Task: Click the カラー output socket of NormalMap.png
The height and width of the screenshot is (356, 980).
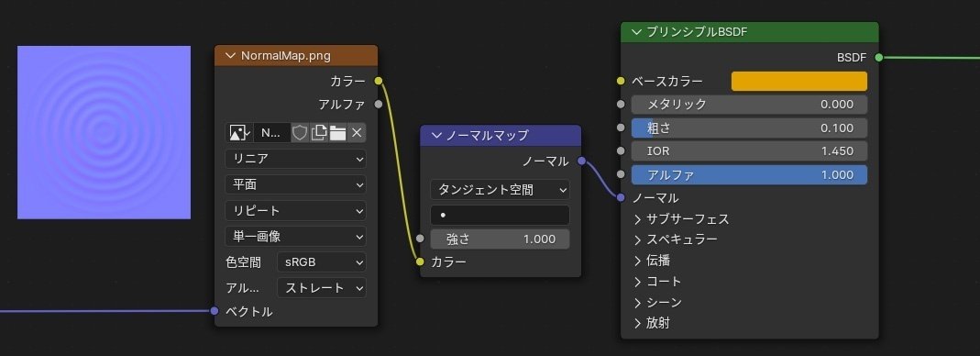Action: tap(378, 81)
